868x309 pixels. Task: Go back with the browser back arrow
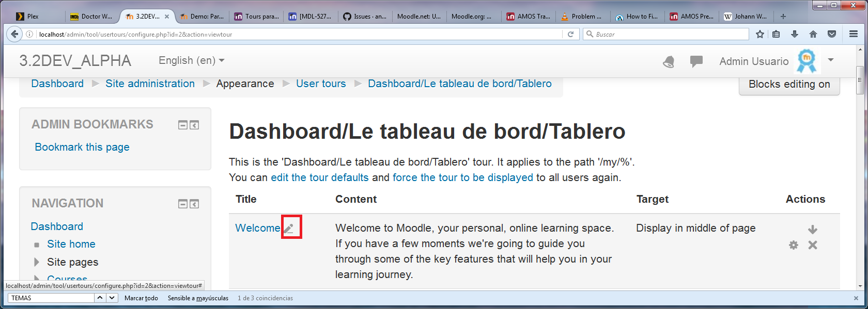tap(14, 34)
